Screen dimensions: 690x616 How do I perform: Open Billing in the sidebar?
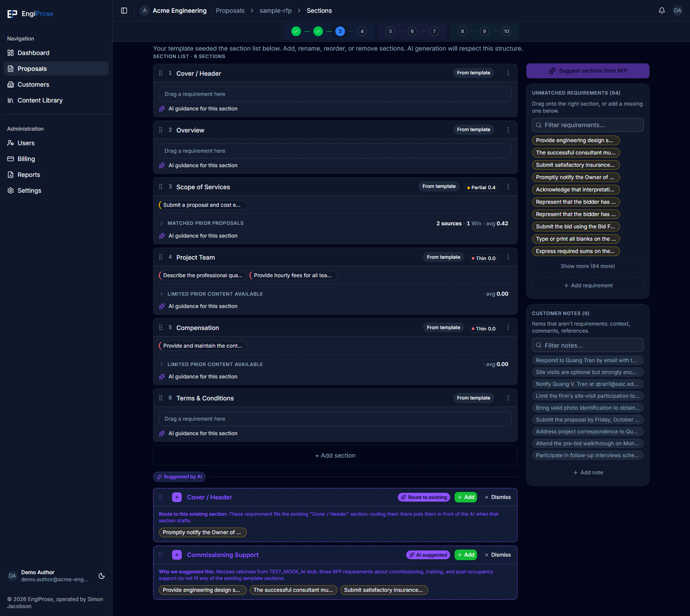pyautogui.click(x=56, y=159)
